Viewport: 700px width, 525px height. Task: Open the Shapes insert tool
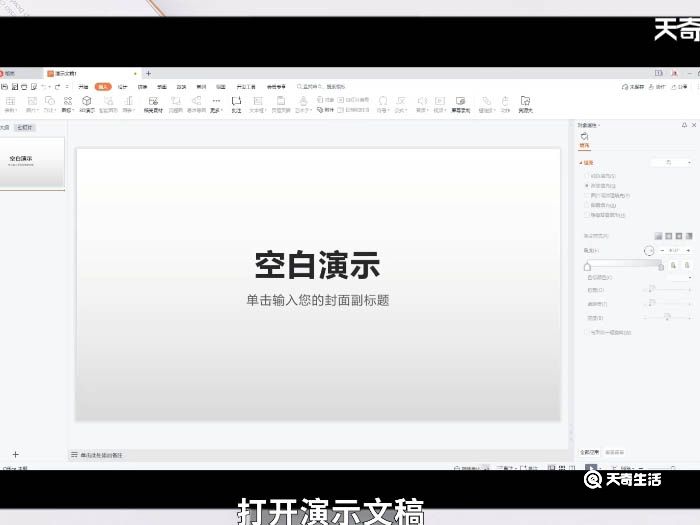pos(50,104)
